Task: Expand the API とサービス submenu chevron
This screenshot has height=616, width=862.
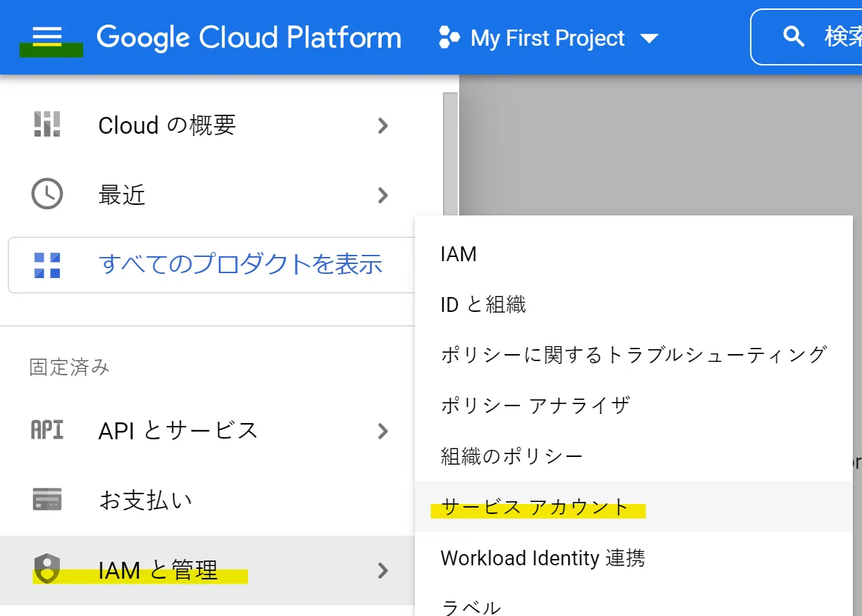Action: click(382, 431)
